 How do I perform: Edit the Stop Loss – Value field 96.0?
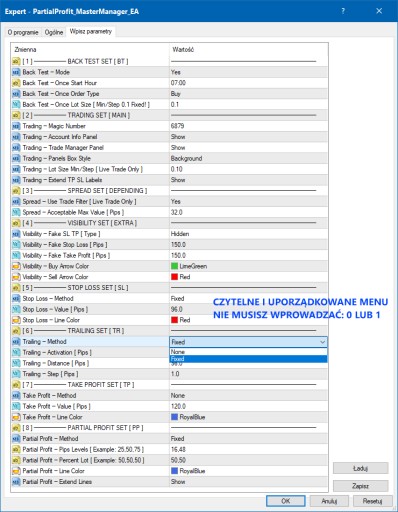pos(248,309)
